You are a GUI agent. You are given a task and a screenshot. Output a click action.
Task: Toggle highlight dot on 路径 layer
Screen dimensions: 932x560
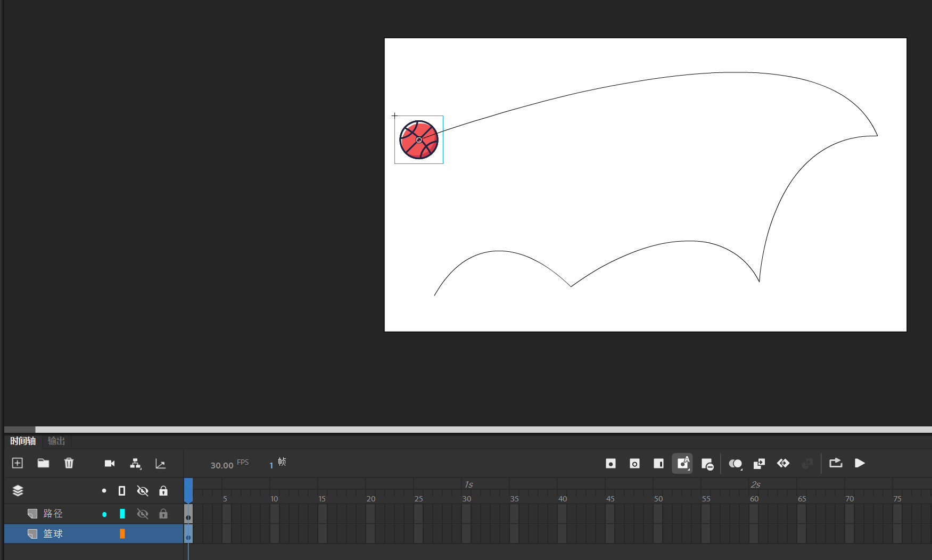pyautogui.click(x=104, y=514)
